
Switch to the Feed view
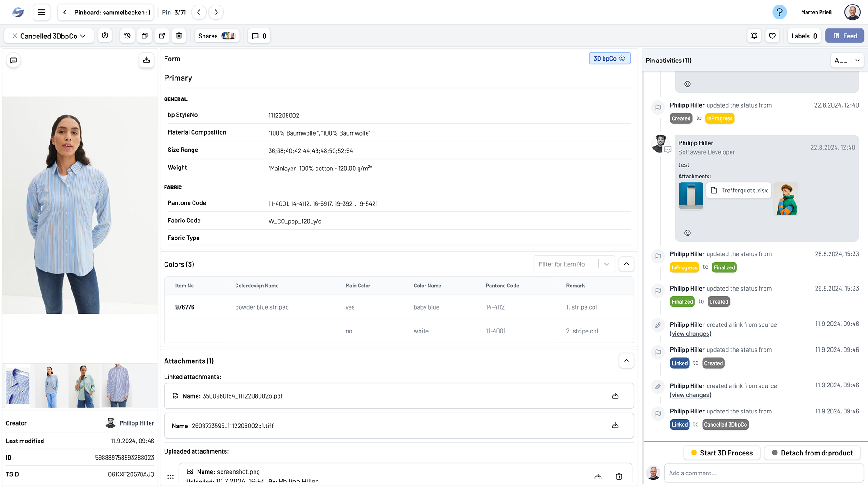pos(844,36)
